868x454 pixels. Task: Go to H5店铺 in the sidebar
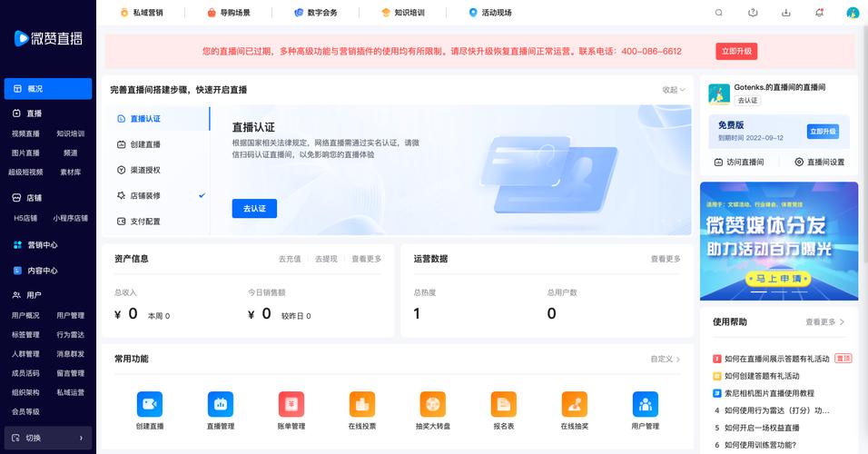pos(25,218)
